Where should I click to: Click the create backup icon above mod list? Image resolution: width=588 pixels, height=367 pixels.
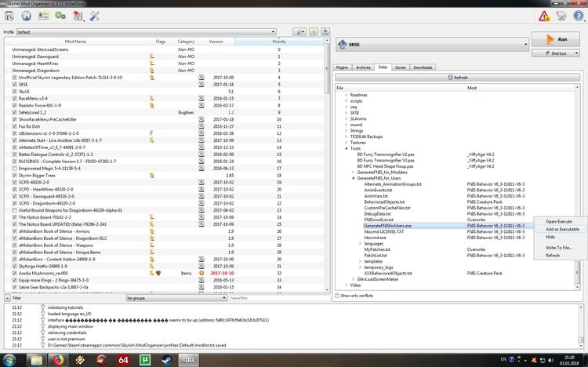coord(325,32)
